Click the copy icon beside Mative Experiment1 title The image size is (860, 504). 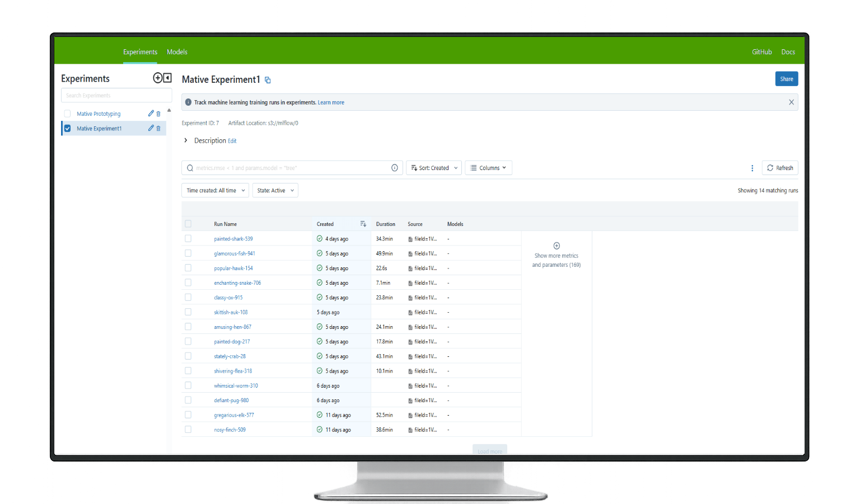267,80
